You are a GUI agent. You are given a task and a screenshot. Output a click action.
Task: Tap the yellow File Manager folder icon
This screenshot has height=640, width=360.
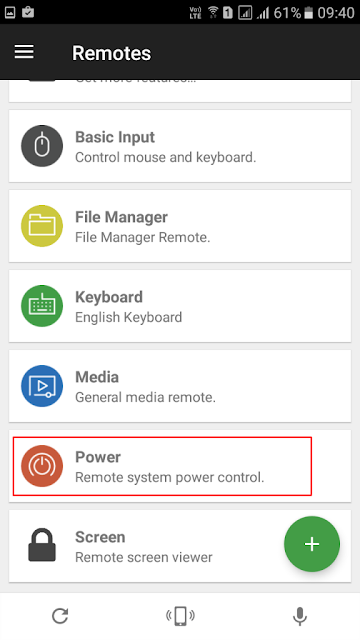click(42, 226)
